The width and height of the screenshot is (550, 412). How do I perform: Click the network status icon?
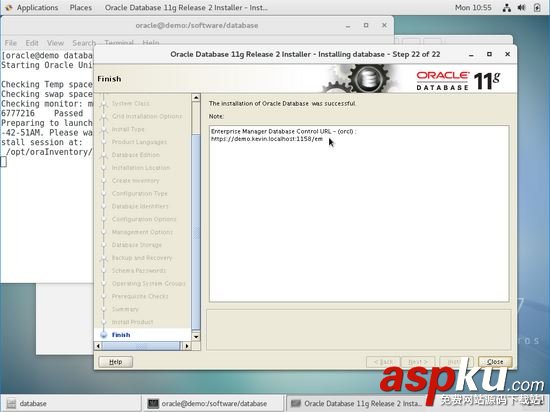pos(507,8)
